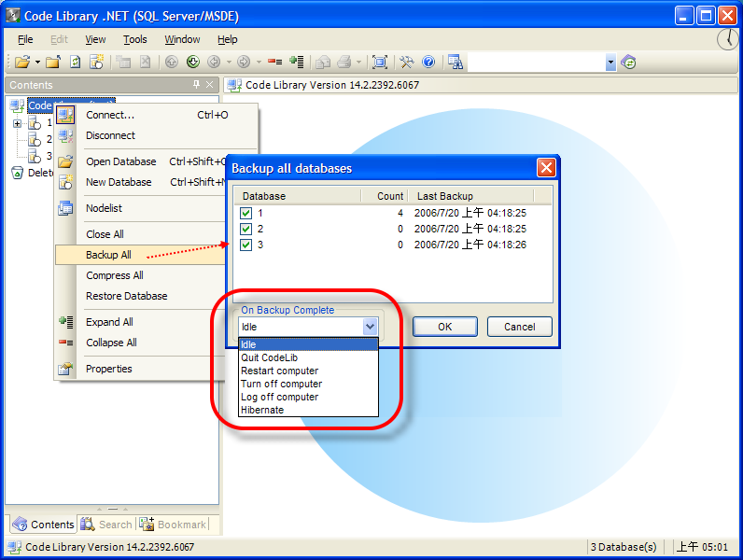Choose Open Database in the context menu

(x=141, y=161)
